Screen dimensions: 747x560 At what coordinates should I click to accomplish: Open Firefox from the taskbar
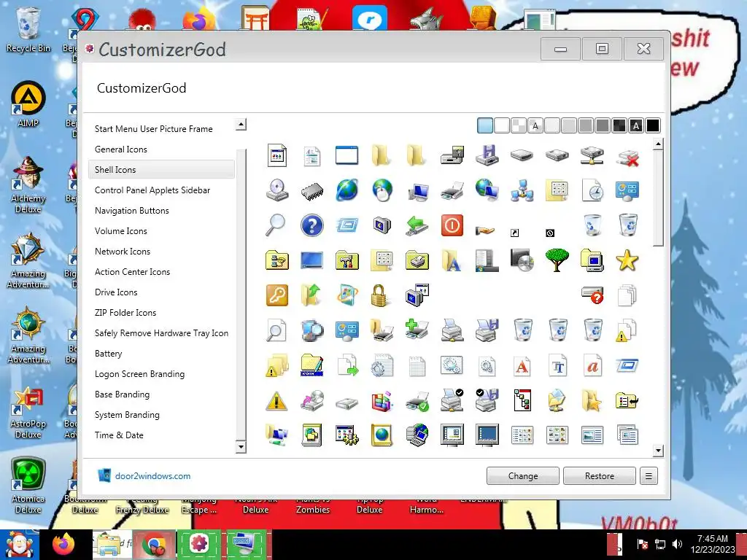pyautogui.click(x=64, y=544)
